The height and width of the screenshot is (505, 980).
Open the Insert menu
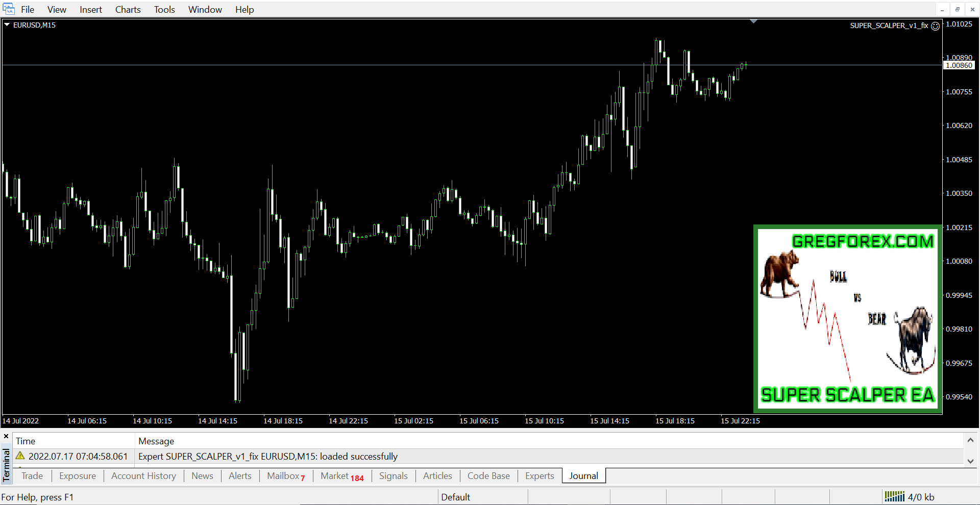click(90, 10)
